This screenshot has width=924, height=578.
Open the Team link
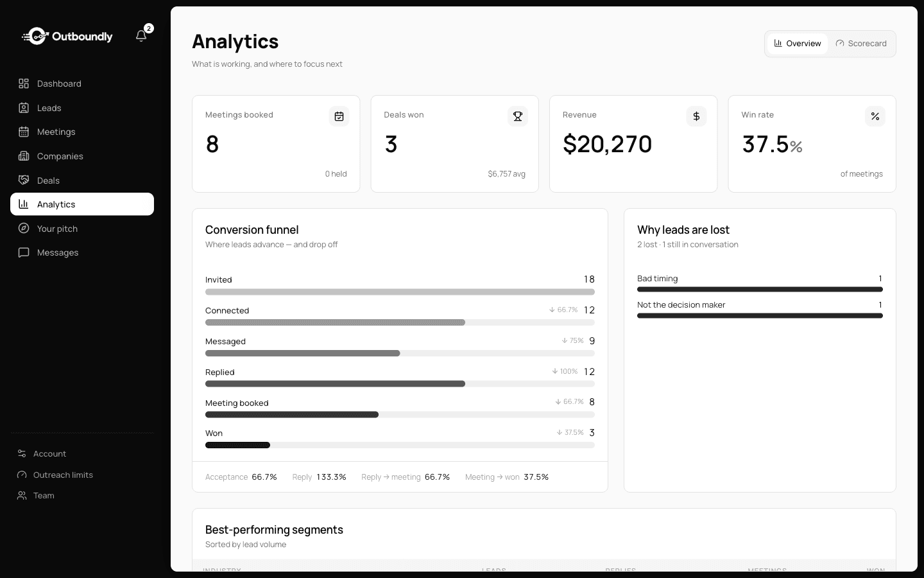click(x=82, y=495)
